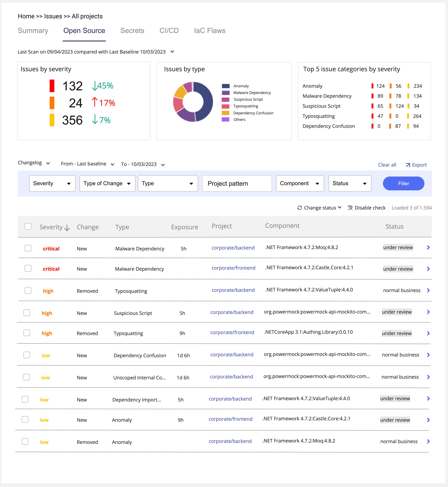The image size is (448, 487).
Task: Open details arrow for critical Castle.Core:4.2.1 row
Action: (x=428, y=269)
